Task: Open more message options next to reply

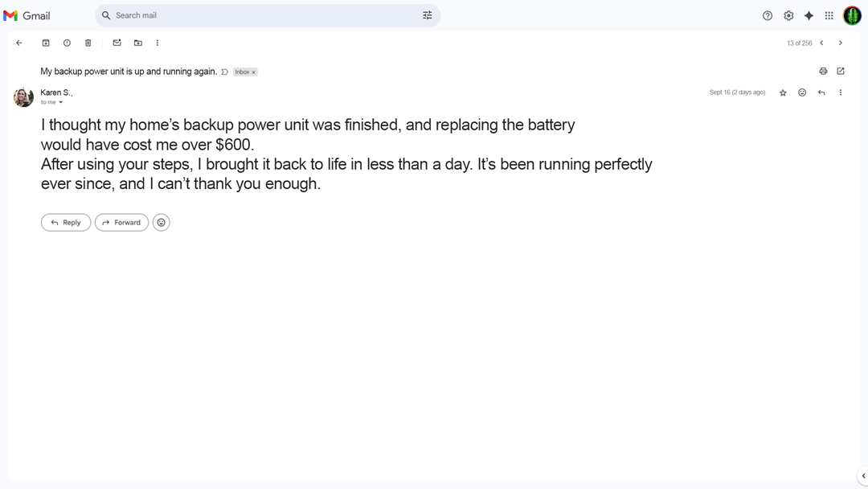Action: [x=841, y=92]
